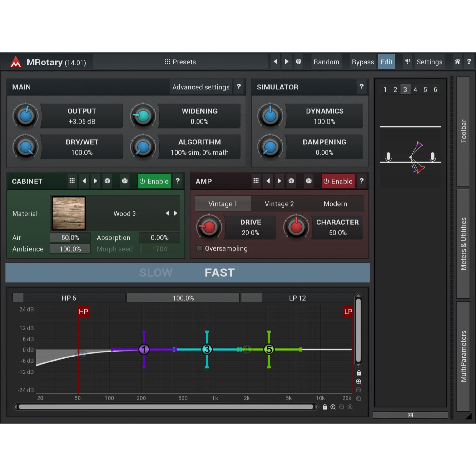Go to previous preset arrow in title bar
476x476 pixels.
[275, 62]
